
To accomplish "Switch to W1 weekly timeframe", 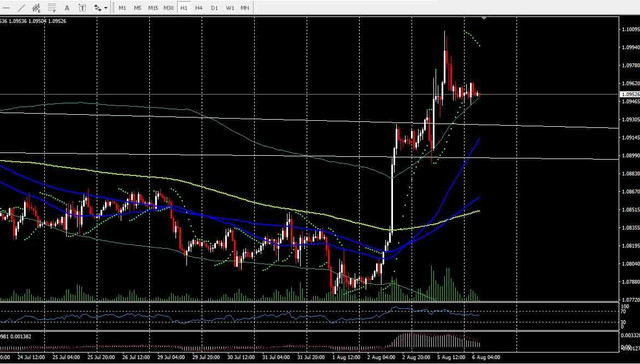I will pyautogui.click(x=230, y=8).
